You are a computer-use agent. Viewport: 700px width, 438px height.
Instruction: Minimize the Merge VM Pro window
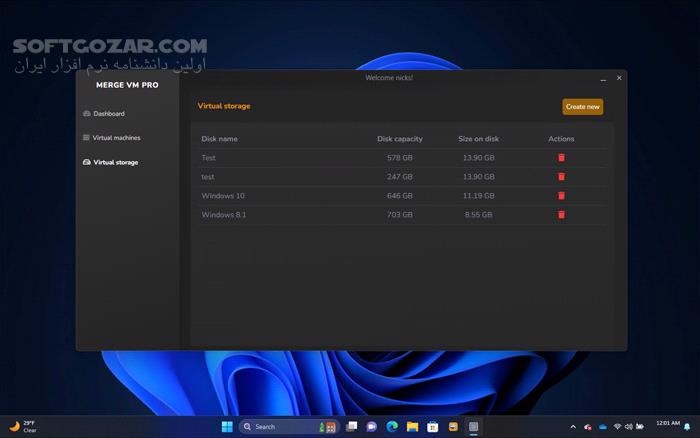point(603,79)
